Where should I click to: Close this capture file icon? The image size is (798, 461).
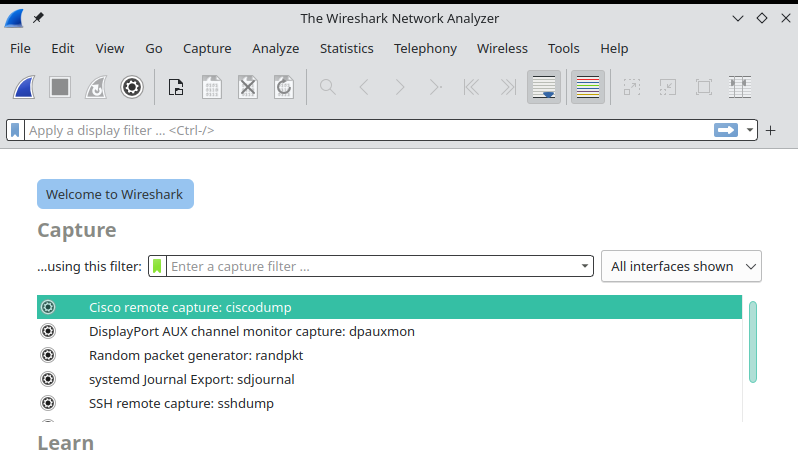pos(248,87)
